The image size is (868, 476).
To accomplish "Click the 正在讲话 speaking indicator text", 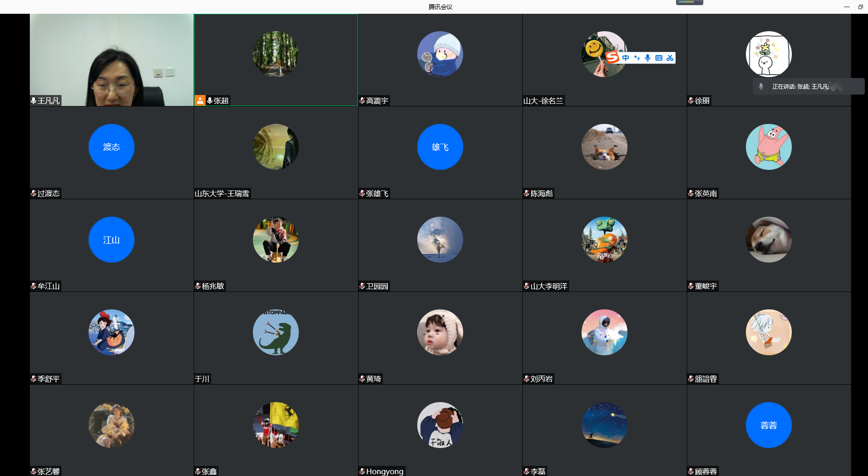I will (800, 86).
